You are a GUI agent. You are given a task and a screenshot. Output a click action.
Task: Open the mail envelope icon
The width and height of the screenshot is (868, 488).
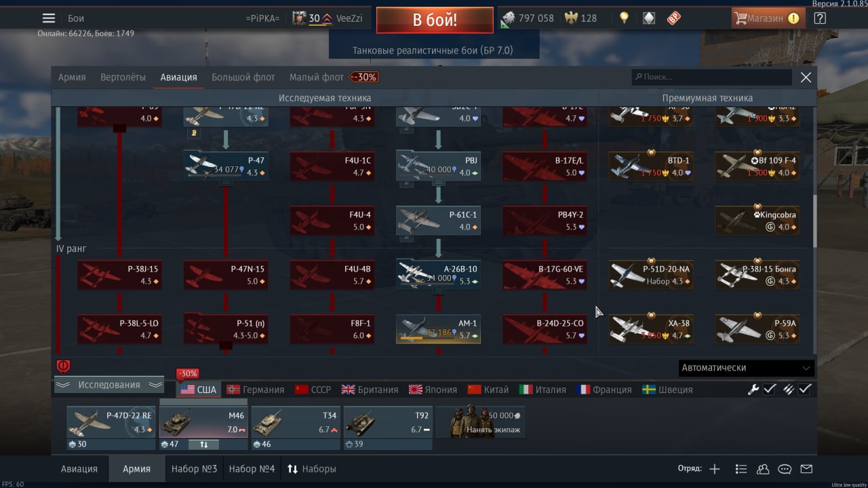coord(806,469)
